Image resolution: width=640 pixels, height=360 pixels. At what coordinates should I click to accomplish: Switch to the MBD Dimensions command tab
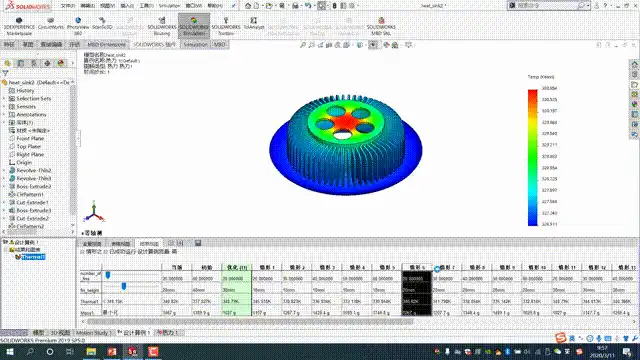[x=107, y=44]
